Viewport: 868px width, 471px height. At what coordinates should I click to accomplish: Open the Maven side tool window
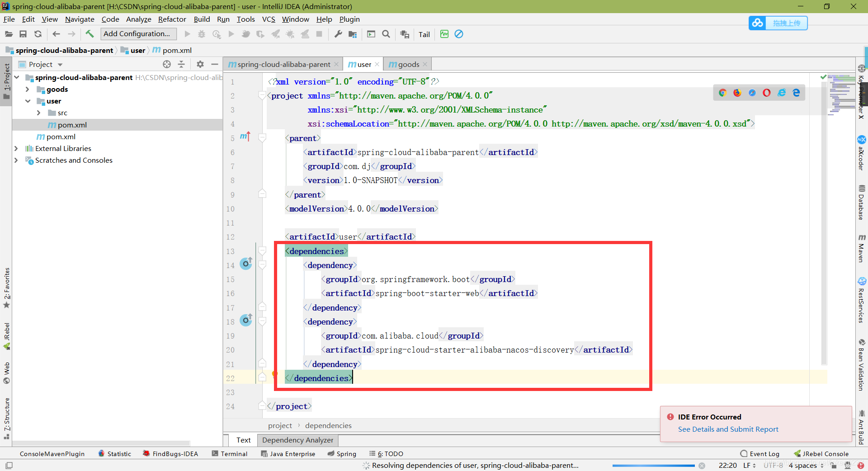click(862, 248)
